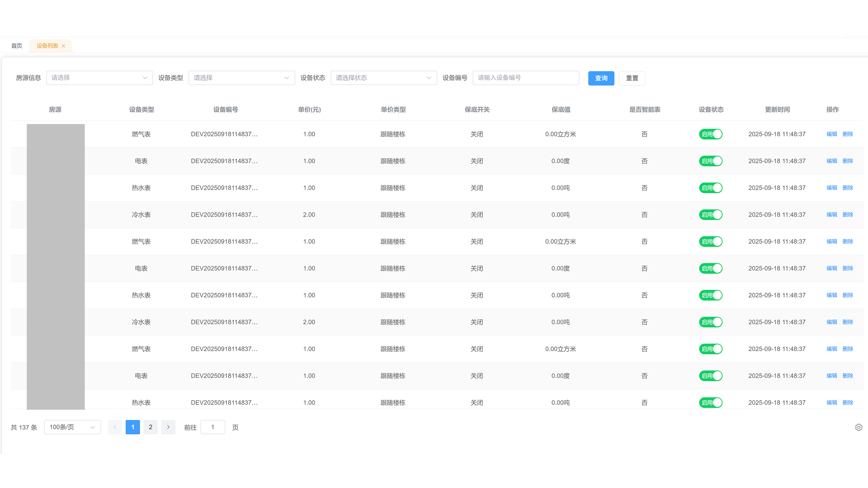Go to page 2 in pagination

coord(151,427)
